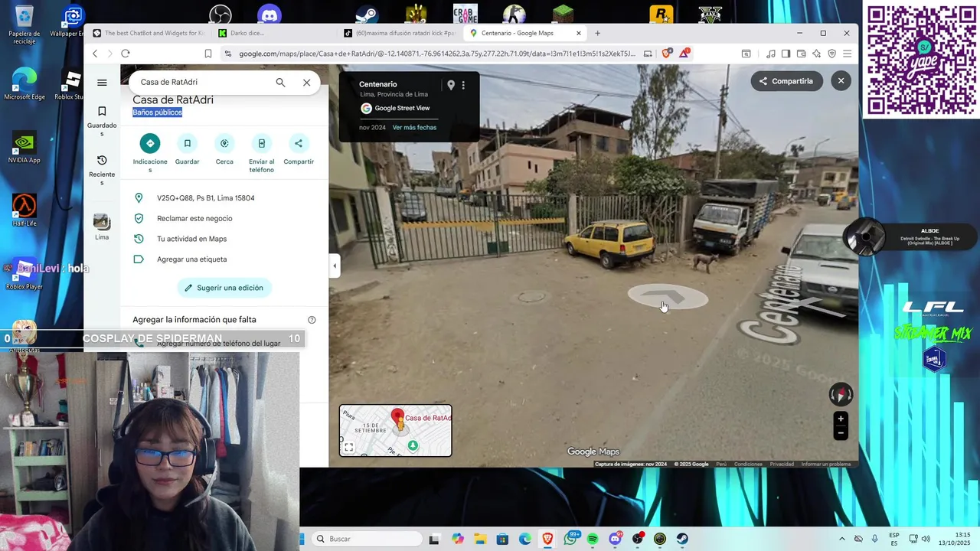Click the Guardados bookmark icon in sidebar

point(102,112)
